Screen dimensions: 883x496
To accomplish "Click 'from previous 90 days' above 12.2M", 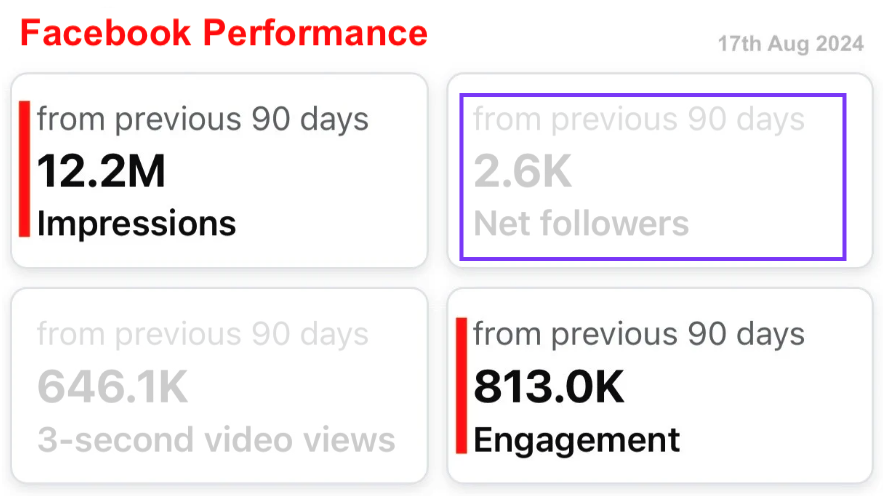I will tap(203, 119).
